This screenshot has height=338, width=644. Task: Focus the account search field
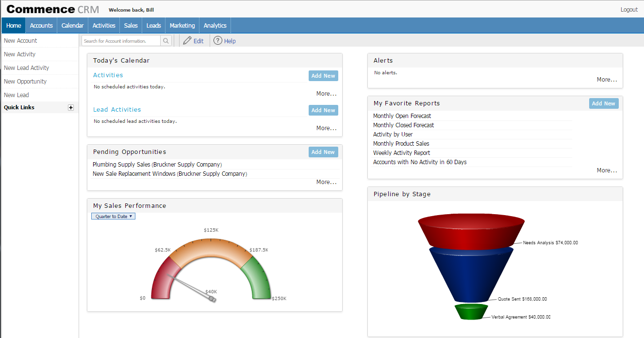(x=121, y=41)
